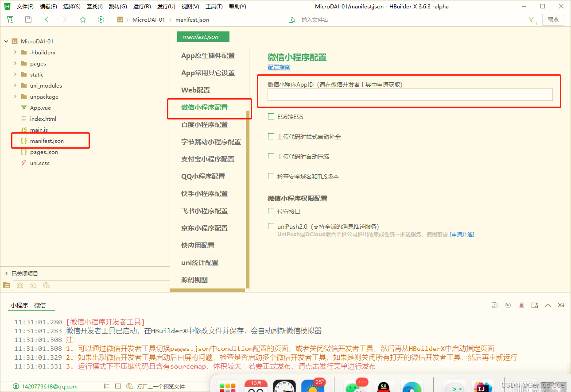Open uni.scss in the file tree
This screenshot has height=392, width=571.
pyautogui.click(x=40, y=163)
